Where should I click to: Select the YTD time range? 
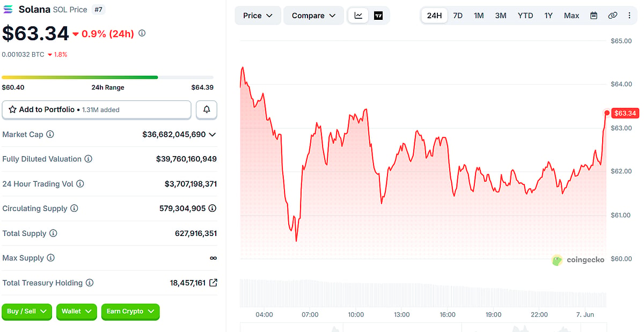tap(525, 16)
